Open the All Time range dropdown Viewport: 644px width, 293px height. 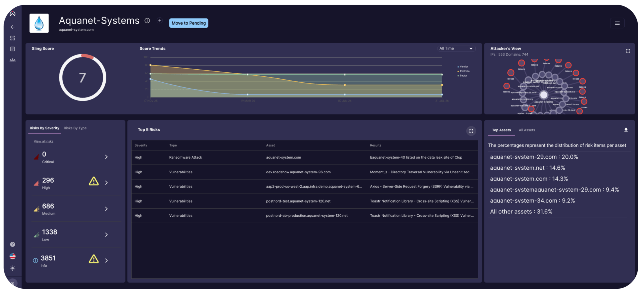[456, 48]
